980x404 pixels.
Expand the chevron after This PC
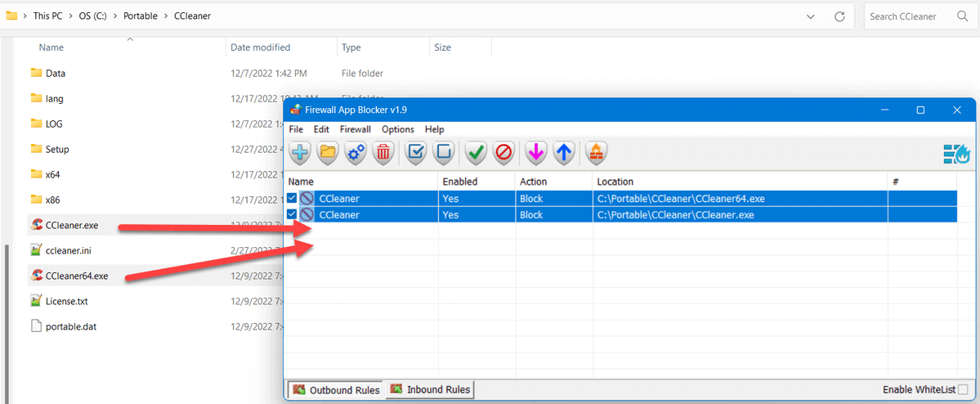click(70, 16)
